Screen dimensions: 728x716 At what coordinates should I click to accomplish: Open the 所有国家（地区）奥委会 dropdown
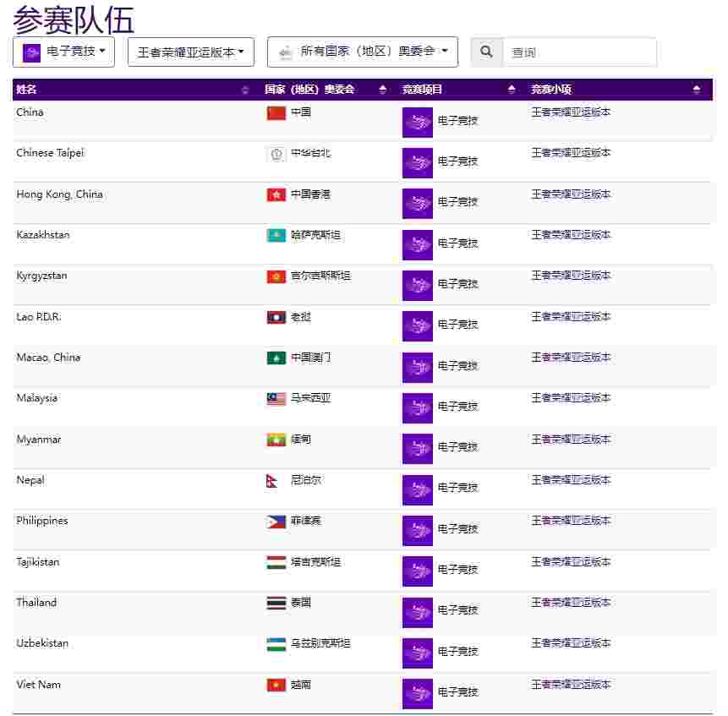[363, 52]
